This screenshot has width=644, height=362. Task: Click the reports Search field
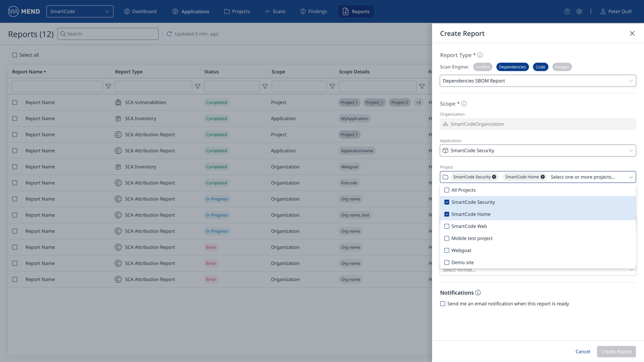pos(108,34)
